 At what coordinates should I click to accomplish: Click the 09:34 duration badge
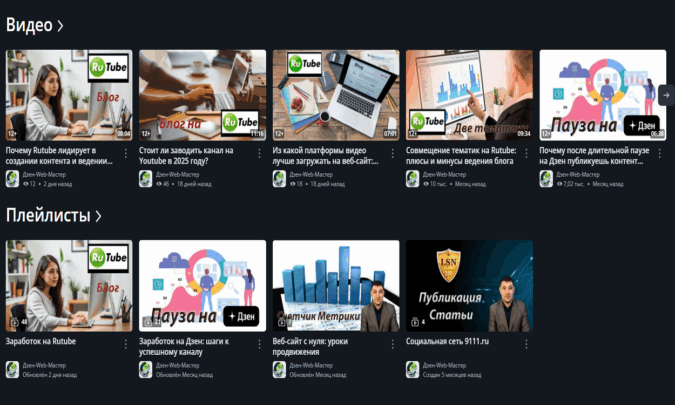coord(524,134)
